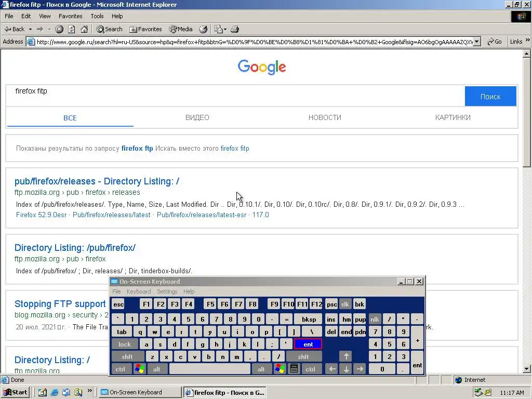Open Directory Listing: /pub/firefox/ result

75,248
